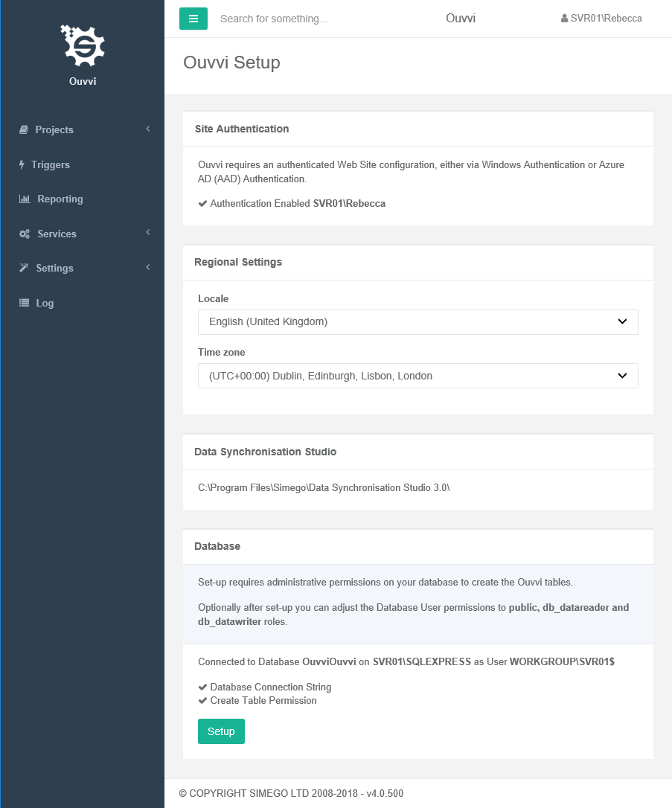This screenshot has height=808, width=672.
Task: Click the Ouvvi title in header
Action: [461, 19]
